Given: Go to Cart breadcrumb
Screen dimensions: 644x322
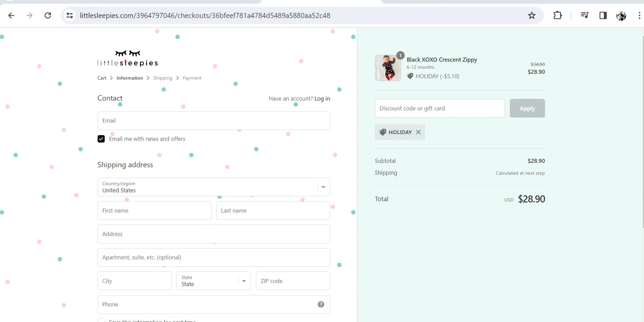Looking at the screenshot, I should [x=102, y=78].
